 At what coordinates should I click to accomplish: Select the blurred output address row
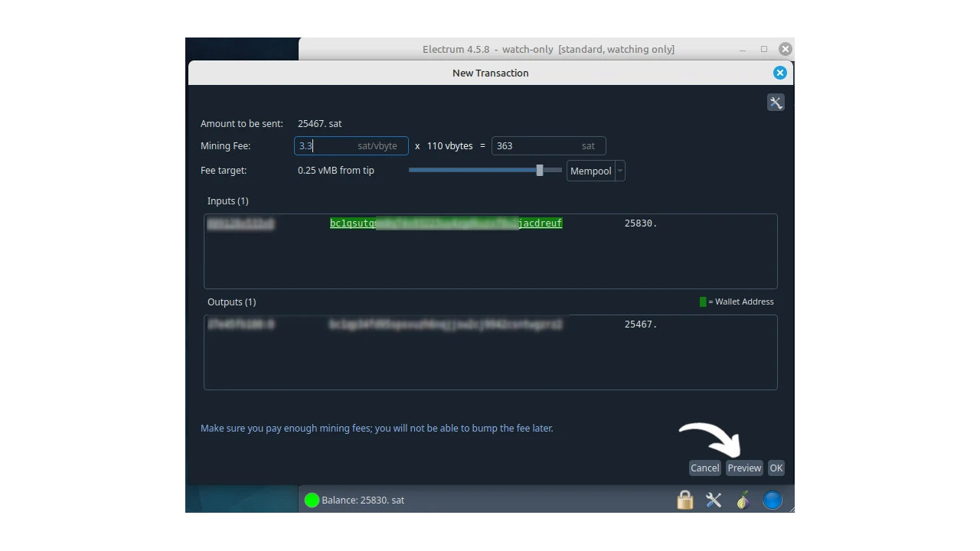pyautogui.click(x=446, y=324)
